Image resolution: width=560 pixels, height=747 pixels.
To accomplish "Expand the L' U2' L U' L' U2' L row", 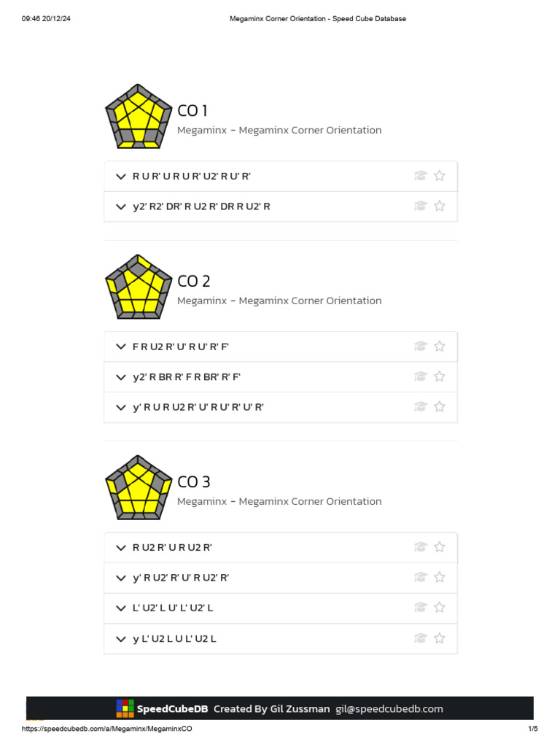I will 121,608.
